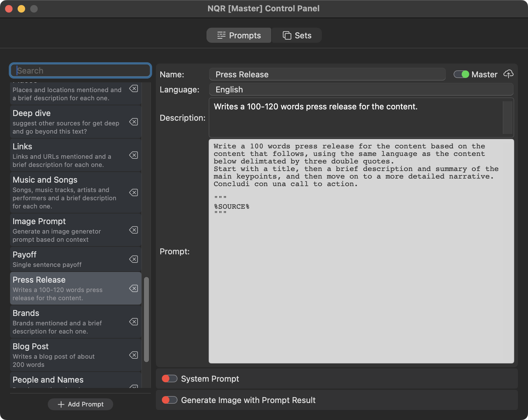Switch to the Sets tab

[x=297, y=36]
